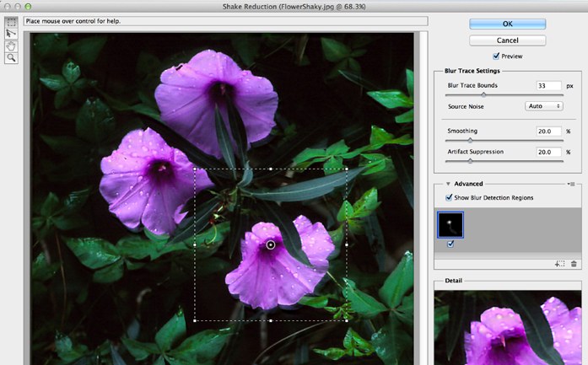The width and height of the screenshot is (588, 365).
Task: Adjust the Artifact Suppression slider handle
Action: (470, 161)
